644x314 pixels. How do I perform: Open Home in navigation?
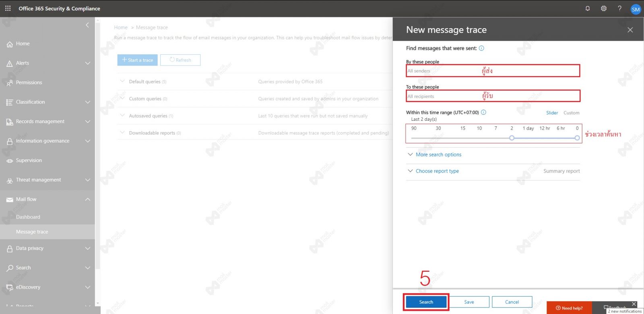[x=23, y=43]
